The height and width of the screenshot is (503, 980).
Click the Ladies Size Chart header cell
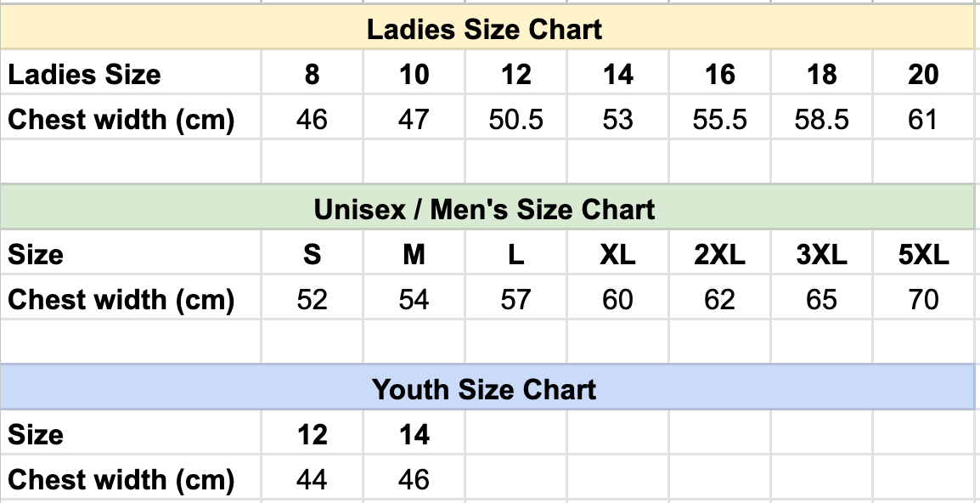coord(484,29)
